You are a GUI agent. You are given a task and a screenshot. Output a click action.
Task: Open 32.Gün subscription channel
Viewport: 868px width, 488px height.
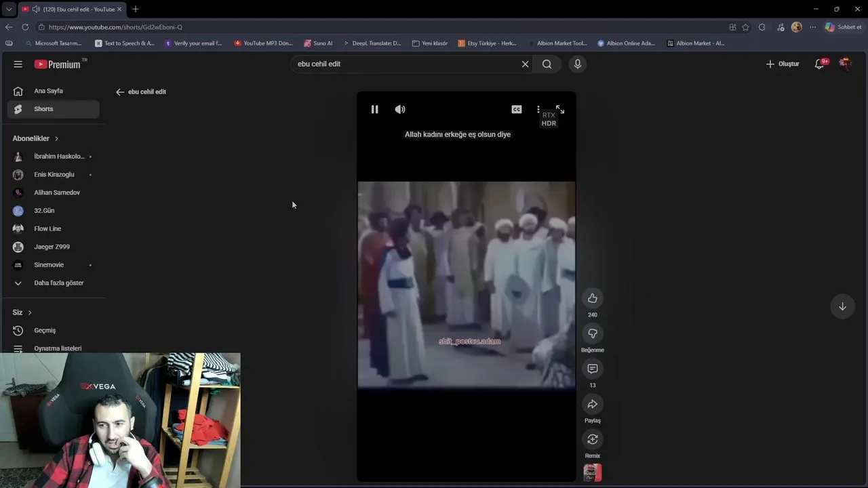tap(53, 211)
